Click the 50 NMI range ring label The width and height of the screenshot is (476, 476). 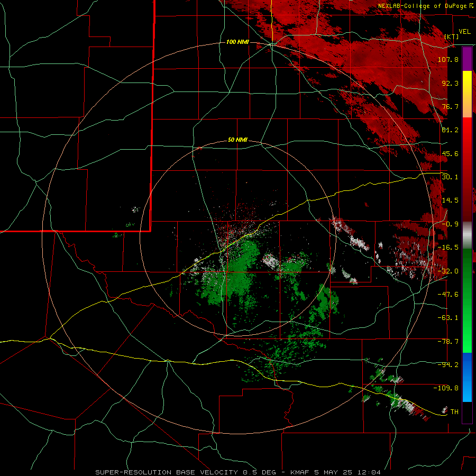coord(237,140)
